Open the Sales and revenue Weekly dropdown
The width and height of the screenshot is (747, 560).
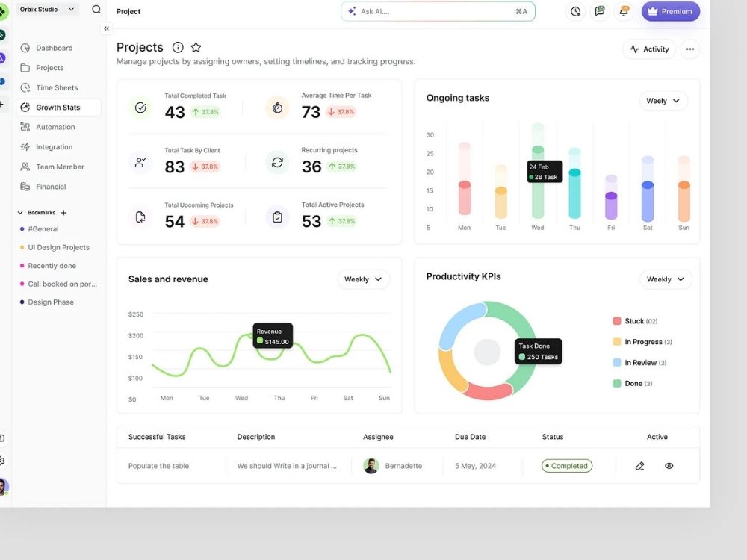pos(363,279)
